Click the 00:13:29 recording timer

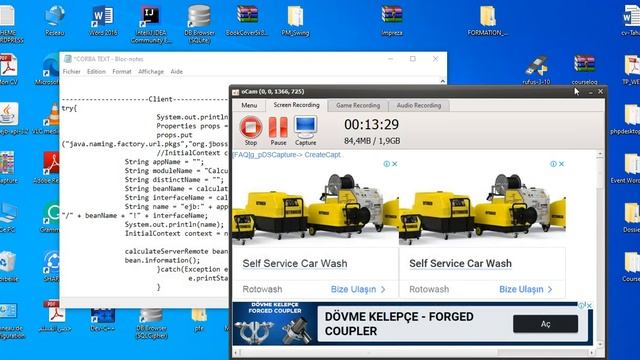tap(371, 124)
